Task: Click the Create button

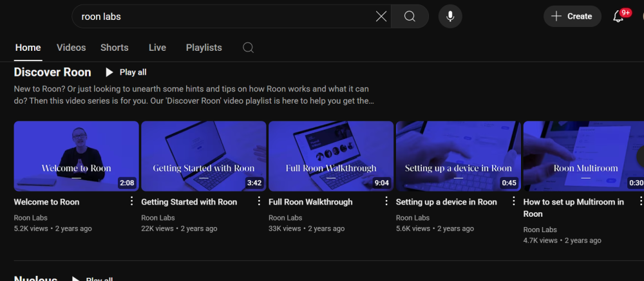Action: [x=572, y=17]
